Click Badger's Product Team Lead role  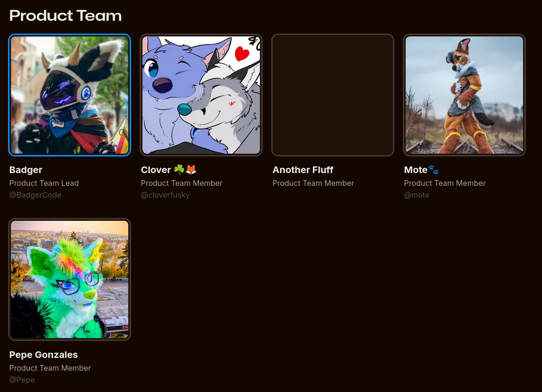click(44, 183)
